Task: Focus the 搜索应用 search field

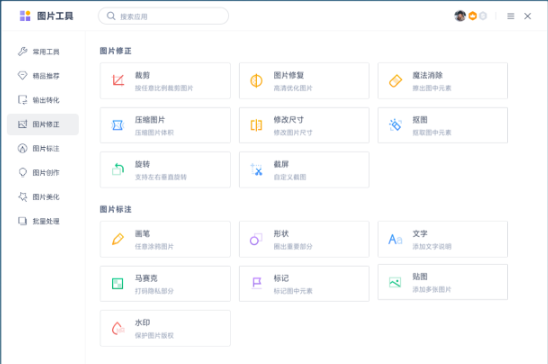Action: point(163,16)
